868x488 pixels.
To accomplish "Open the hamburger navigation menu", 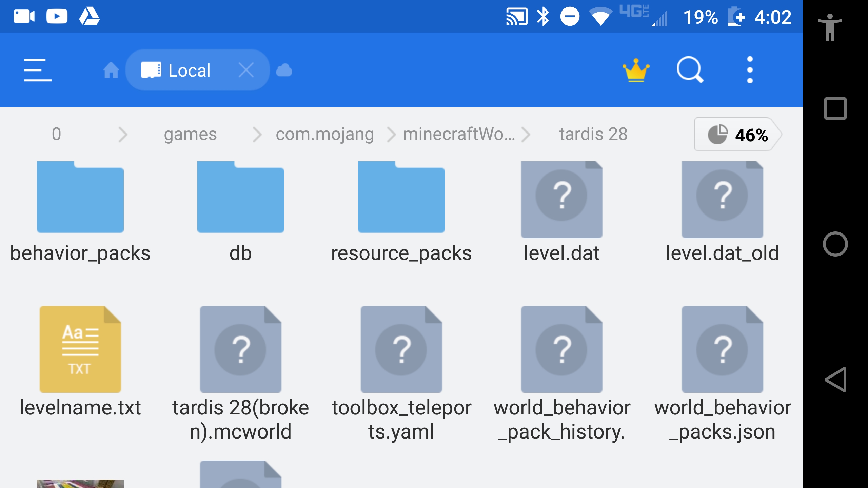I will (38, 70).
